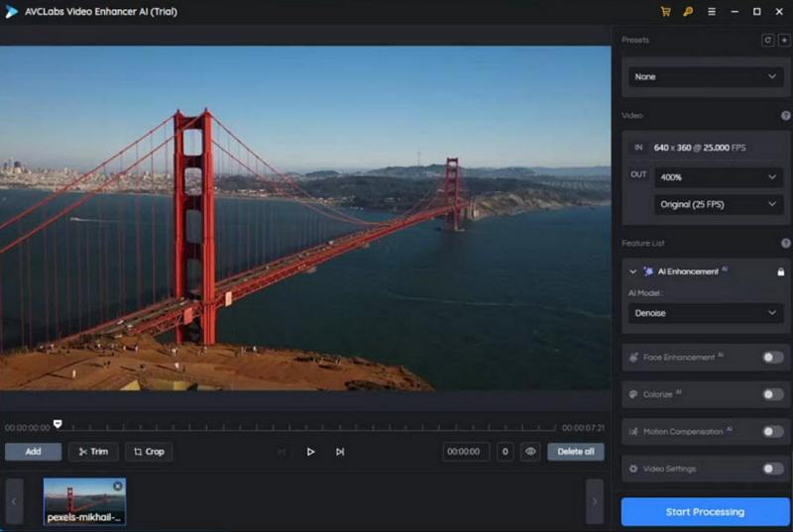This screenshot has width=793, height=532.
Task: Enable Face Enhancement toggle
Action: coord(772,358)
